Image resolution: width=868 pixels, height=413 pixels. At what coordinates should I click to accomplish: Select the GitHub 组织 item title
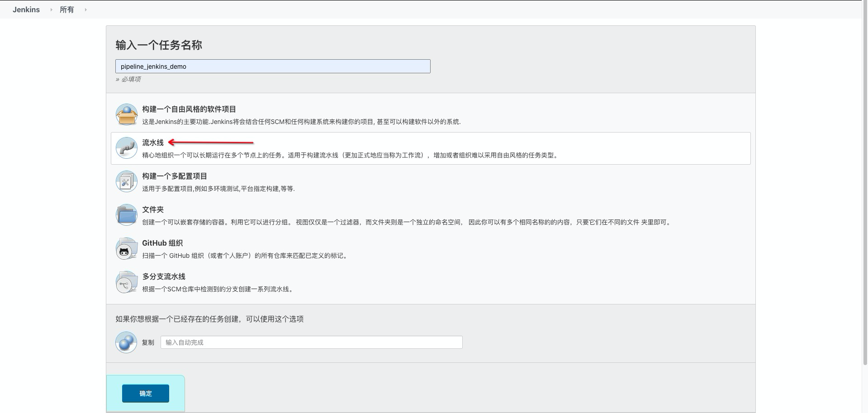coord(162,243)
